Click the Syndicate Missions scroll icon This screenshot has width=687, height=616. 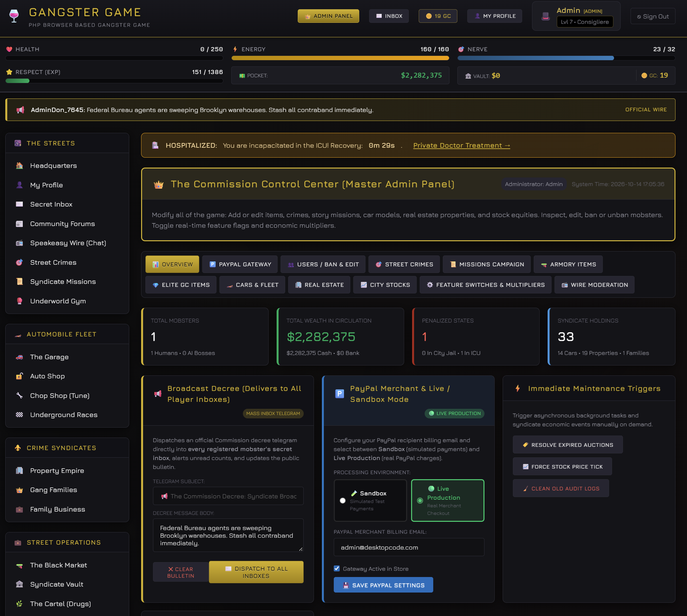pos(19,282)
